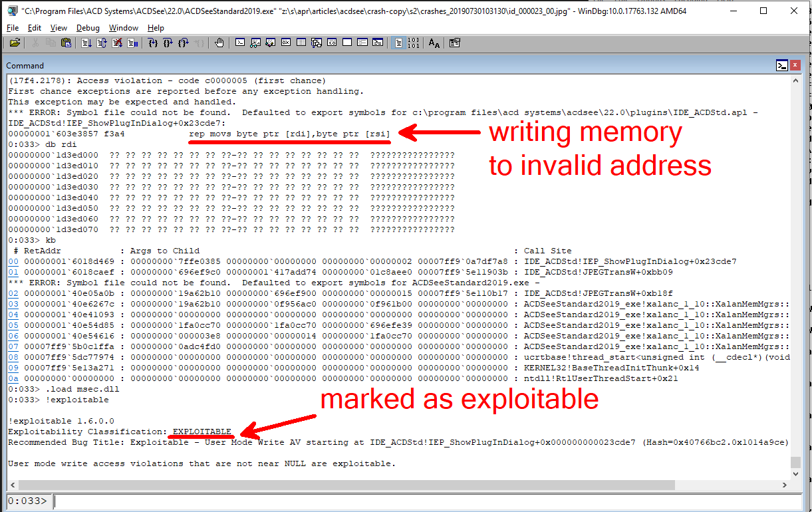This screenshot has width=812, height=512.
Task: Open the View menu
Action: pyautogui.click(x=59, y=28)
